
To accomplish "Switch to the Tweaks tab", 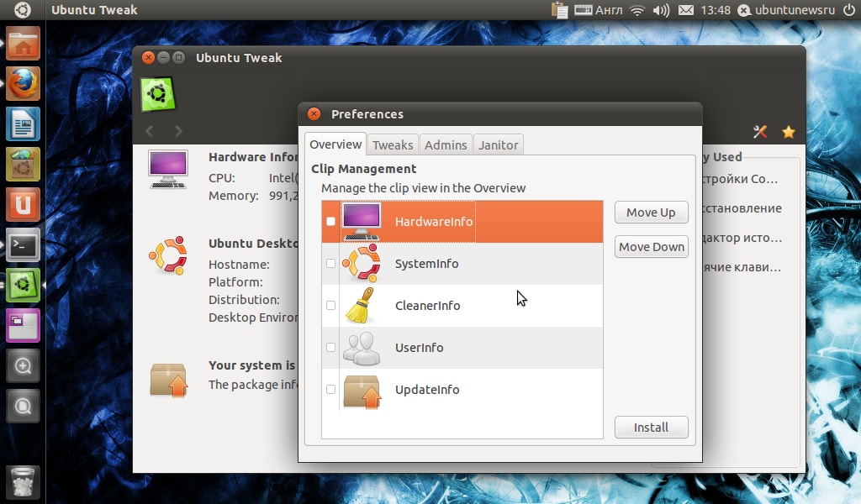I will pyautogui.click(x=393, y=144).
